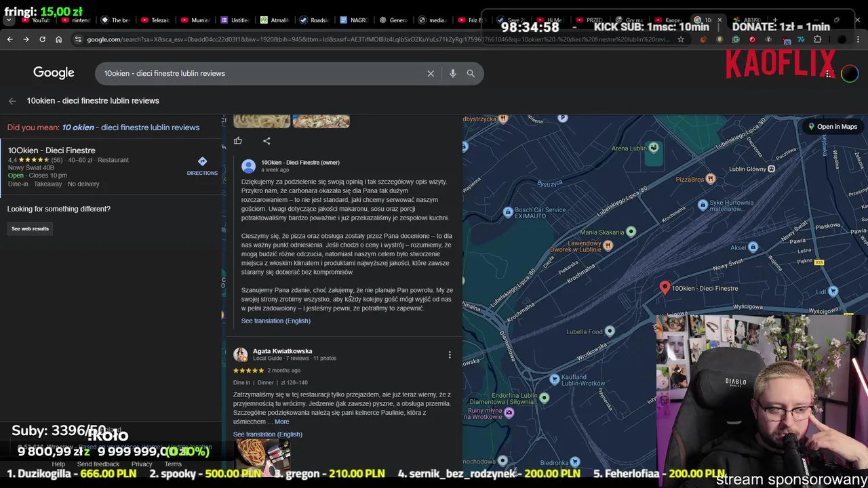Viewport: 868px width, 488px height.
Task: Reload the Google search page
Action: click(x=42, y=39)
